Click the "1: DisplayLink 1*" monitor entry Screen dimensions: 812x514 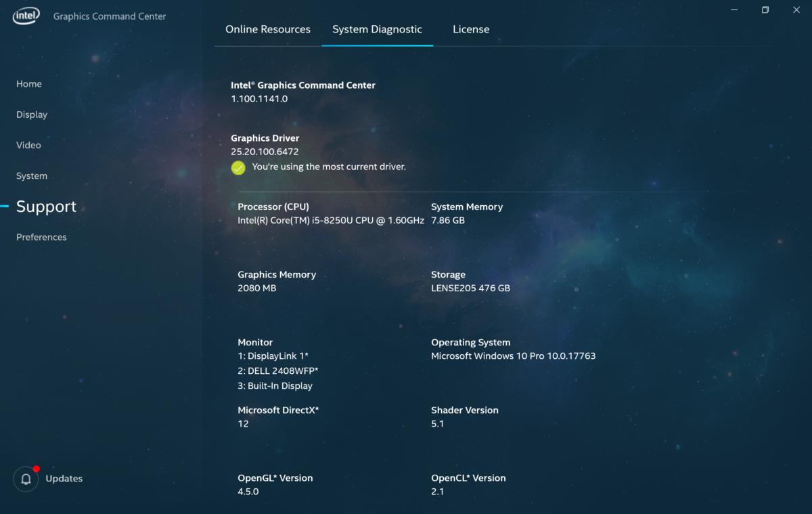click(x=273, y=356)
